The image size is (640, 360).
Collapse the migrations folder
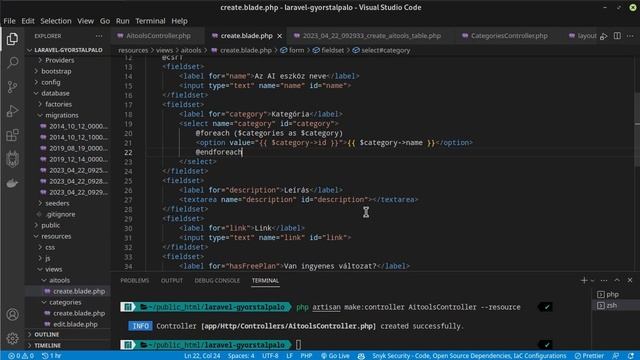(62, 115)
